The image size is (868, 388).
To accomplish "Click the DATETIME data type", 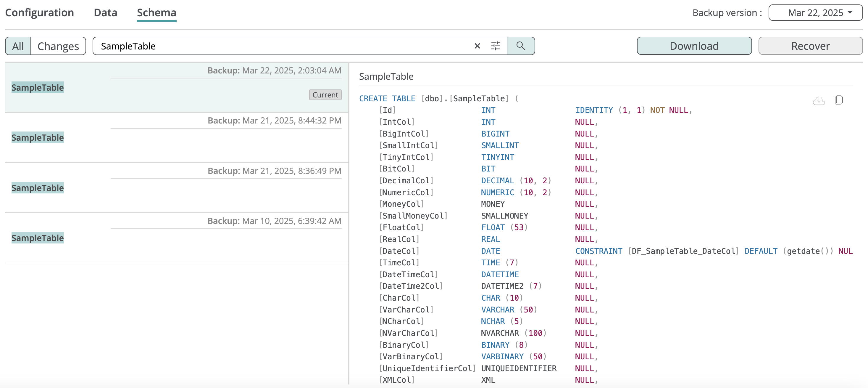I will point(500,274).
